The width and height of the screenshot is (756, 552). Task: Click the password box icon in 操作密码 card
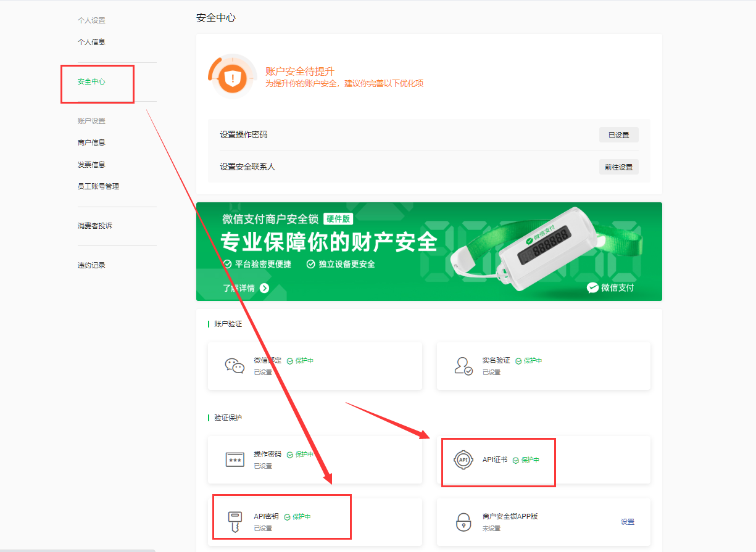tap(235, 459)
